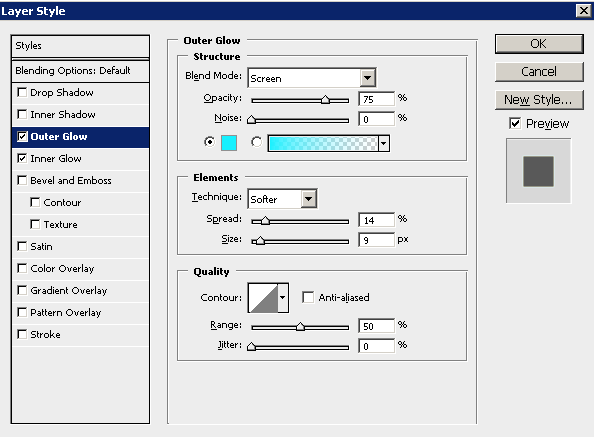This screenshot has height=437, width=594.
Task: Click the OK button
Action: 539,44
